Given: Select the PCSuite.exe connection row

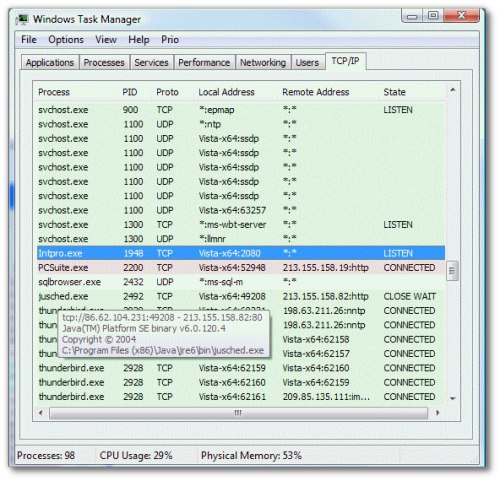Looking at the screenshot, I should click(241, 268).
